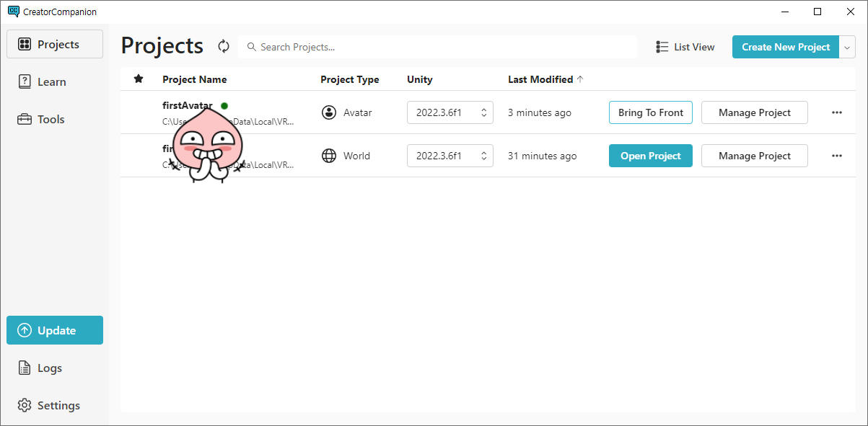Viewport: 868px width, 426px height.
Task: Select the firstAvatar project name
Action: click(188, 105)
